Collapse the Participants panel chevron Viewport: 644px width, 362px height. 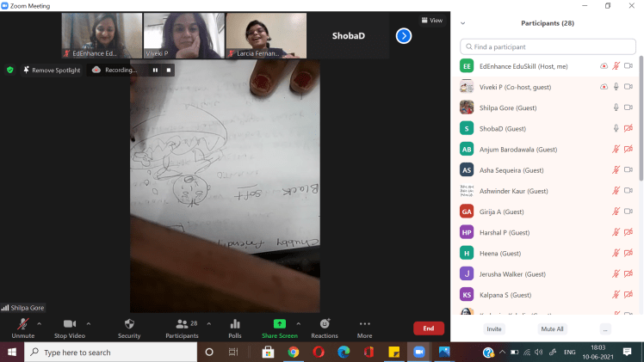point(463,23)
